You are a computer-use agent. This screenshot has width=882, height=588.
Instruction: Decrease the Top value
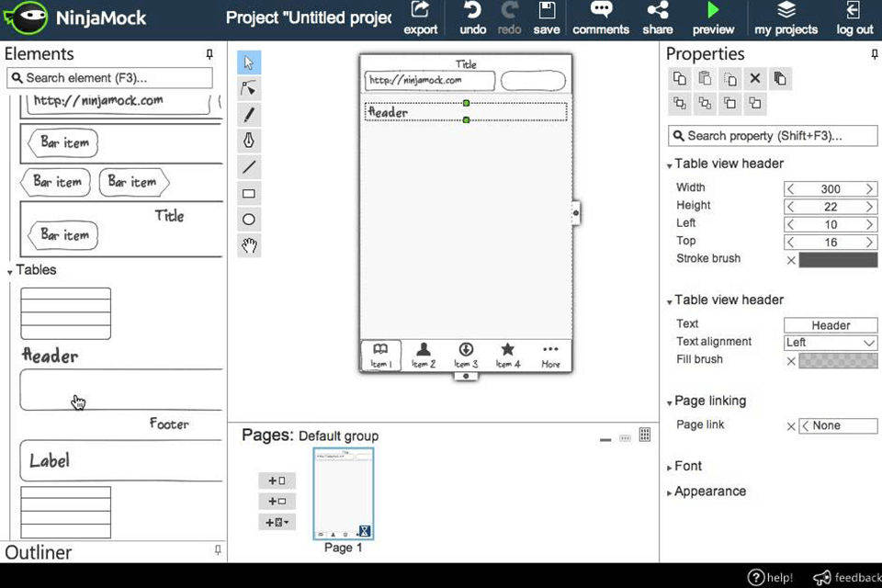point(791,243)
